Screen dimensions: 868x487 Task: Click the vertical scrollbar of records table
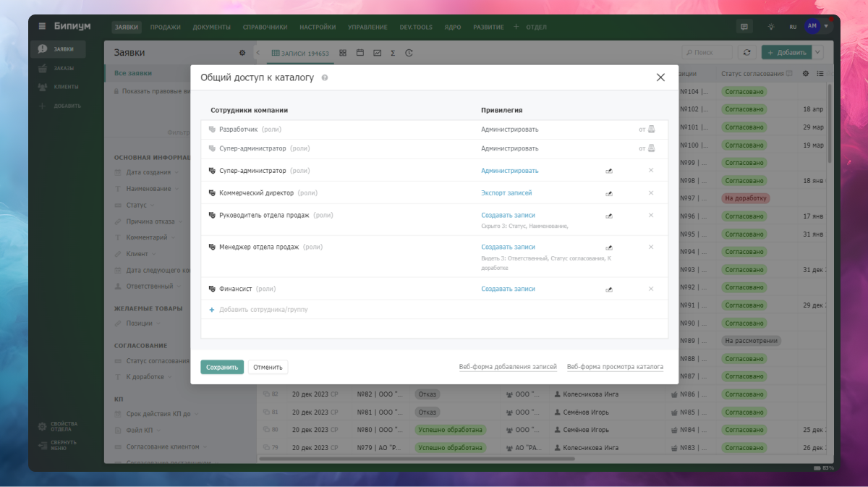830,123
